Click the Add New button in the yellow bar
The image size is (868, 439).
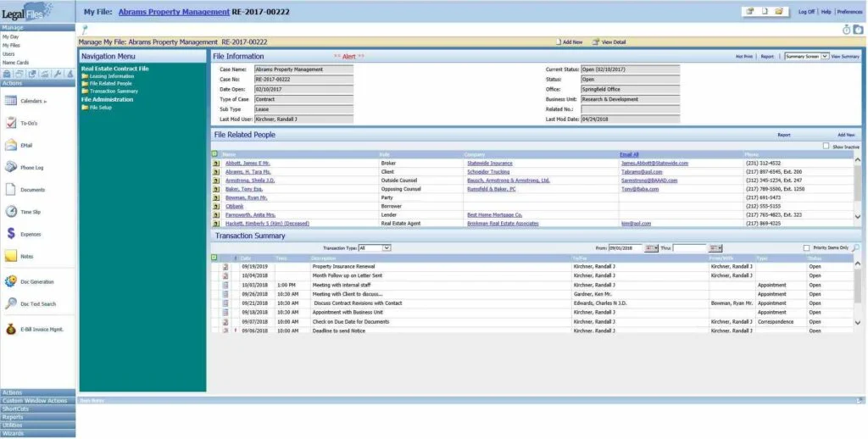[x=570, y=42]
